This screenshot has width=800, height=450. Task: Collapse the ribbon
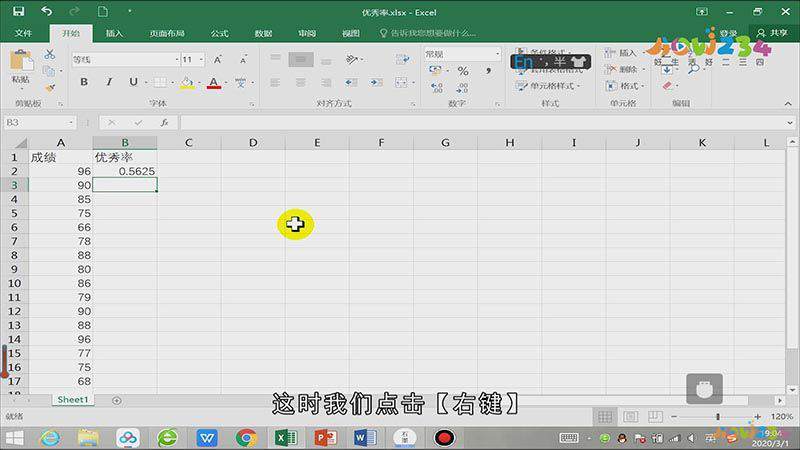(788, 104)
